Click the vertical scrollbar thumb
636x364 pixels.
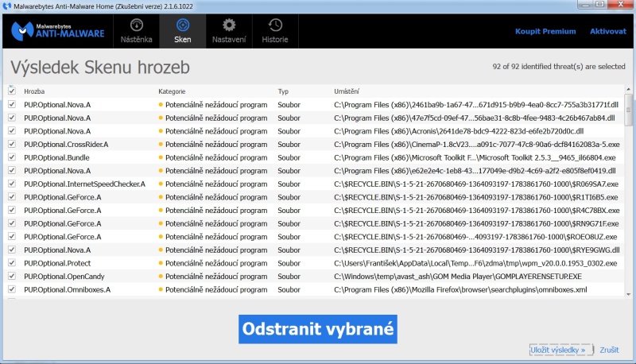628,110
